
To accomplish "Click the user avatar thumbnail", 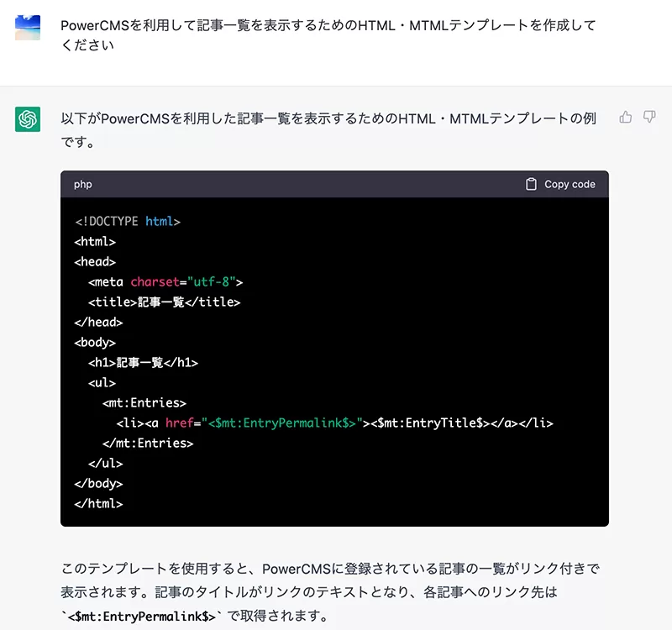I will [28, 28].
